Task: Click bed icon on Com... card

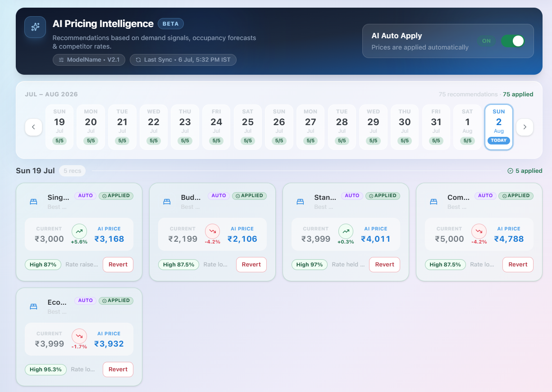Action: click(x=433, y=202)
